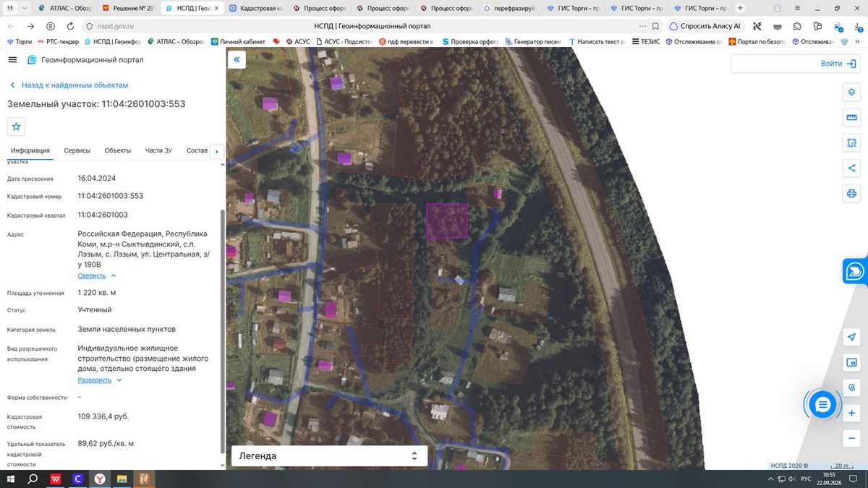This screenshot has height=488, width=868.
Task: Open the round chat support bubble
Action: pos(822,405)
